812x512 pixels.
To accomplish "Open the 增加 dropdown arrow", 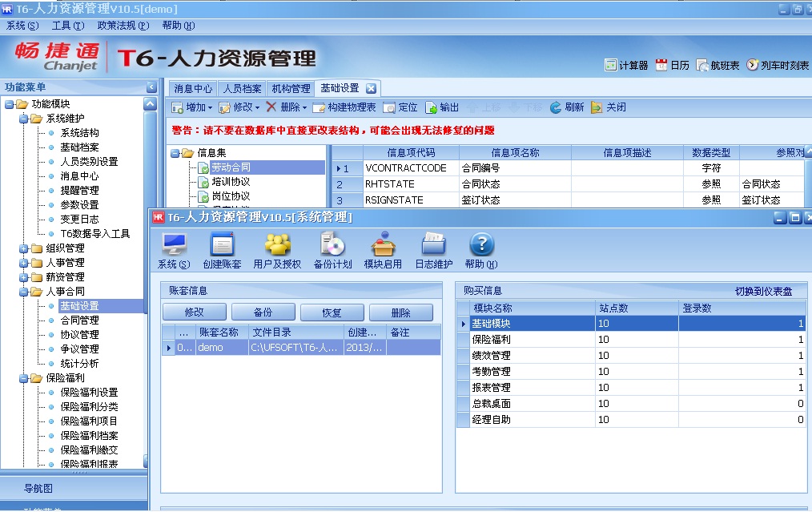I will click(x=211, y=108).
